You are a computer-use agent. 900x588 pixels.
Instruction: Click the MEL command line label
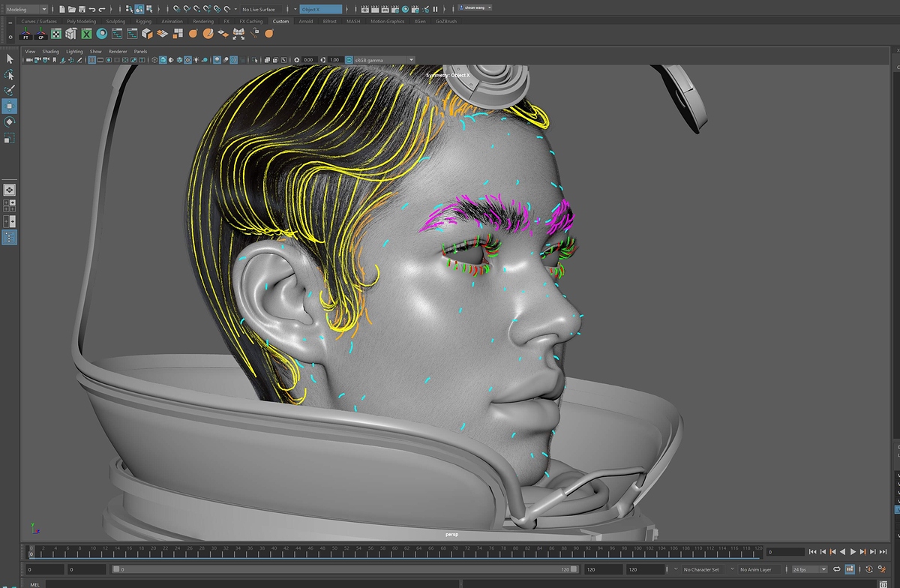pyautogui.click(x=34, y=583)
